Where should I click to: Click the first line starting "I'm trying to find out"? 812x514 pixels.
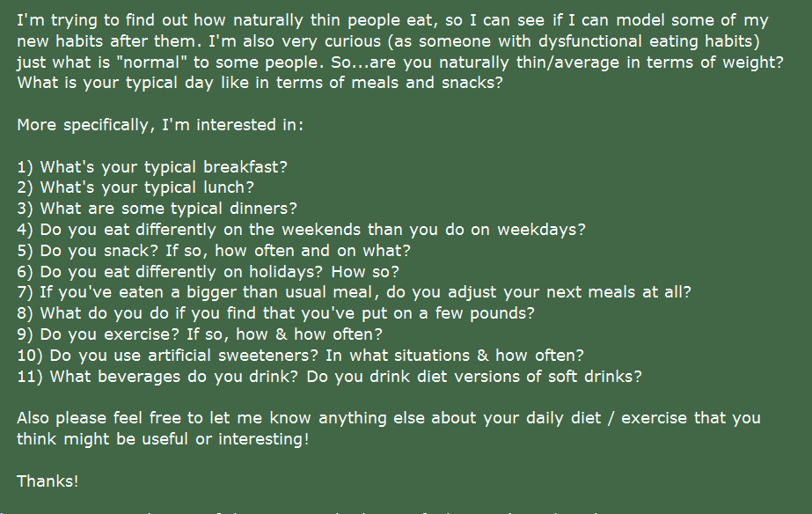(392, 20)
